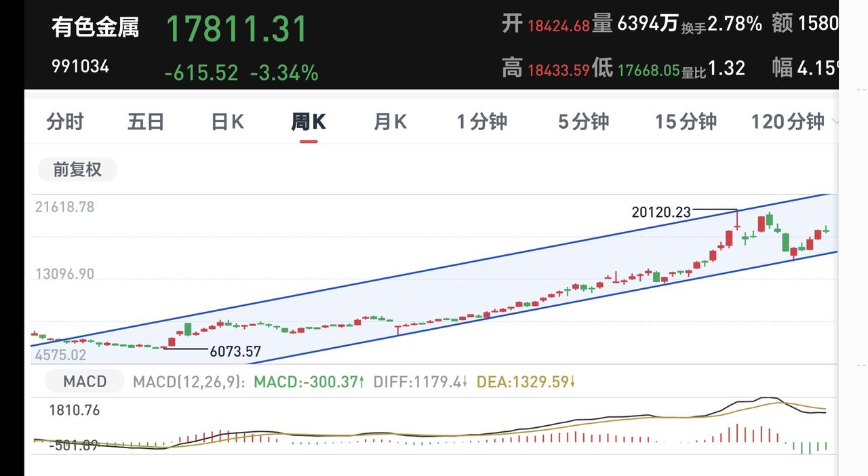Click the 21618.78 y-axis label
The width and height of the screenshot is (868, 476).
click(64, 207)
